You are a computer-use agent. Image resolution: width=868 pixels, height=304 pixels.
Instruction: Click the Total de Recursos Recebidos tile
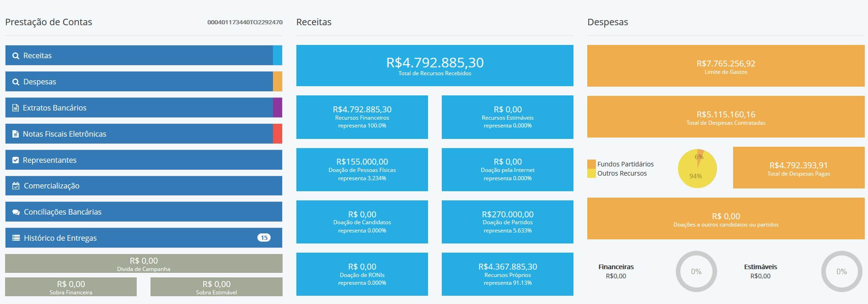click(434, 66)
